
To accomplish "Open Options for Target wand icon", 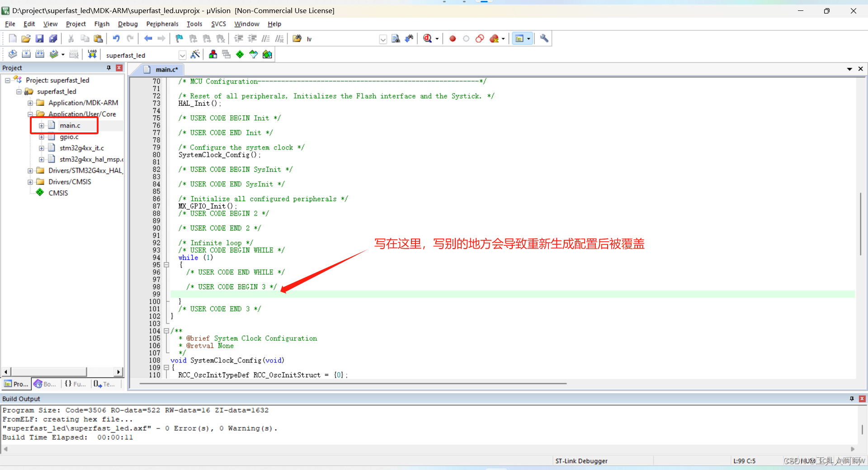I will (x=195, y=55).
